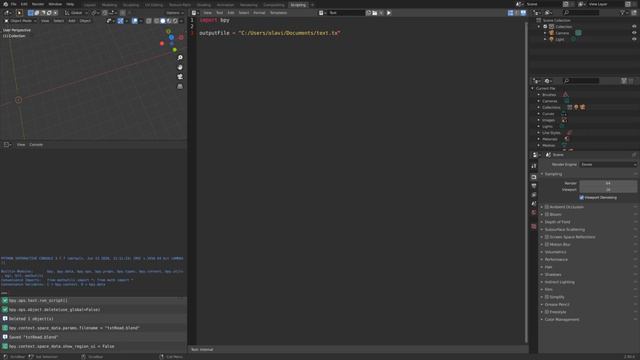Click the text datablock name field
640x360 pixels.
(x=345, y=13)
